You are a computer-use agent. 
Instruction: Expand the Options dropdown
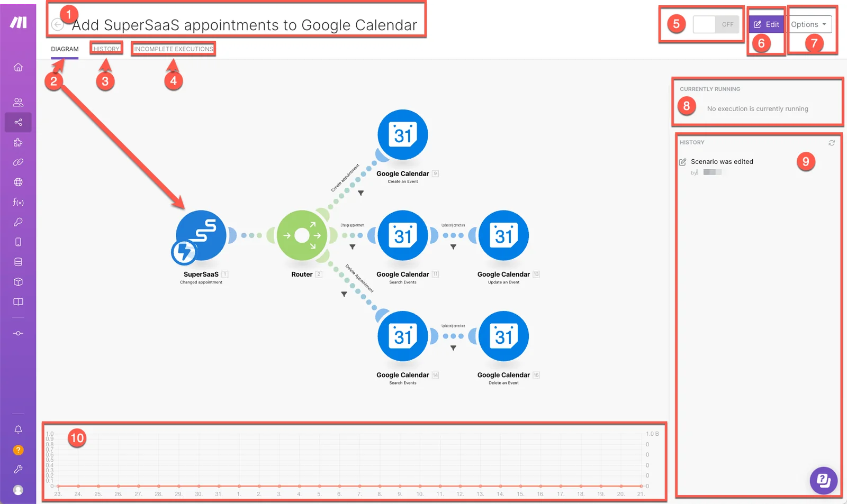click(808, 24)
